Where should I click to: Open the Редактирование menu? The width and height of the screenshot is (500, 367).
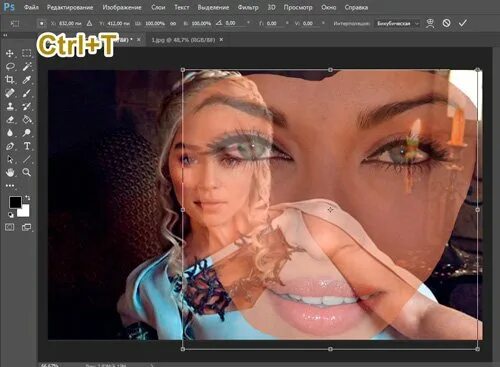pyautogui.click(x=70, y=7)
